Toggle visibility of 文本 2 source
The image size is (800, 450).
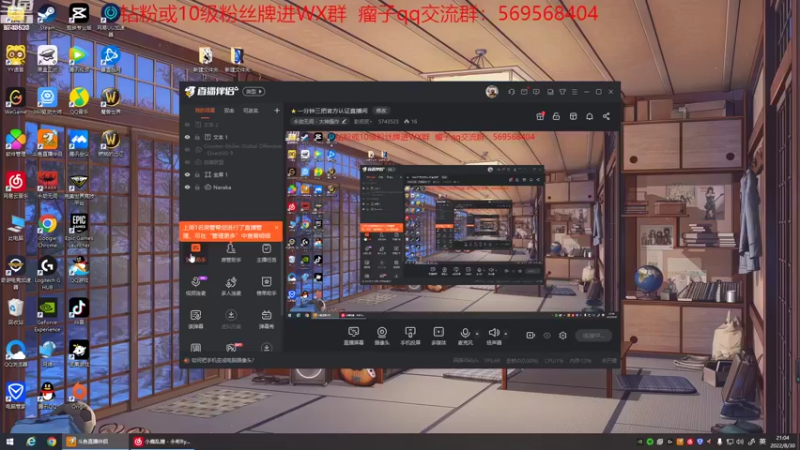[x=187, y=124]
